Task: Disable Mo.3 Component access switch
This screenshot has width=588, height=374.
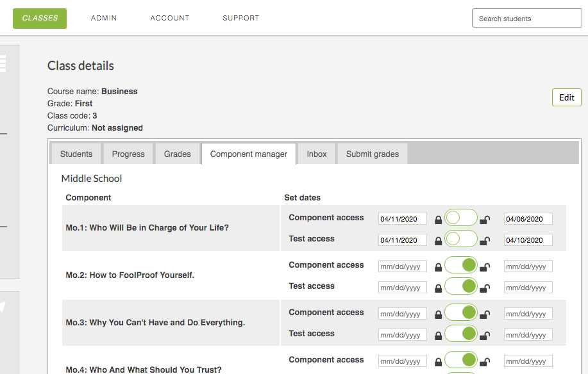Action: point(461,313)
